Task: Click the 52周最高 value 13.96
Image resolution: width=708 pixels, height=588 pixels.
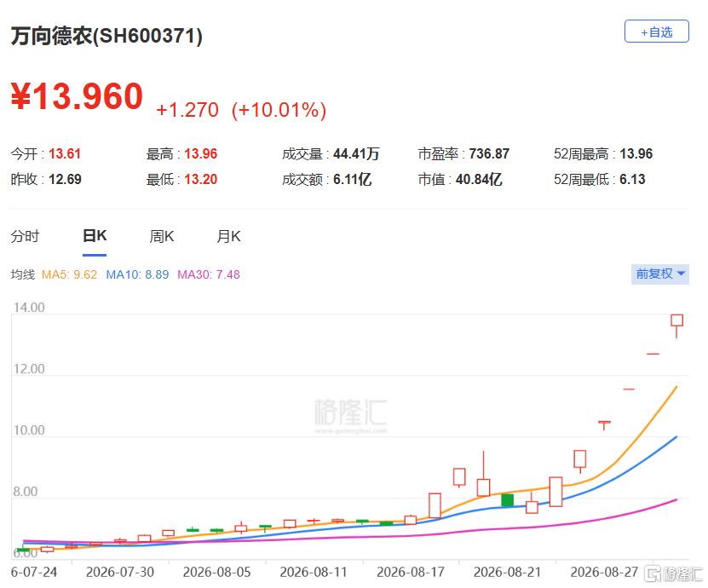Action: point(636,153)
